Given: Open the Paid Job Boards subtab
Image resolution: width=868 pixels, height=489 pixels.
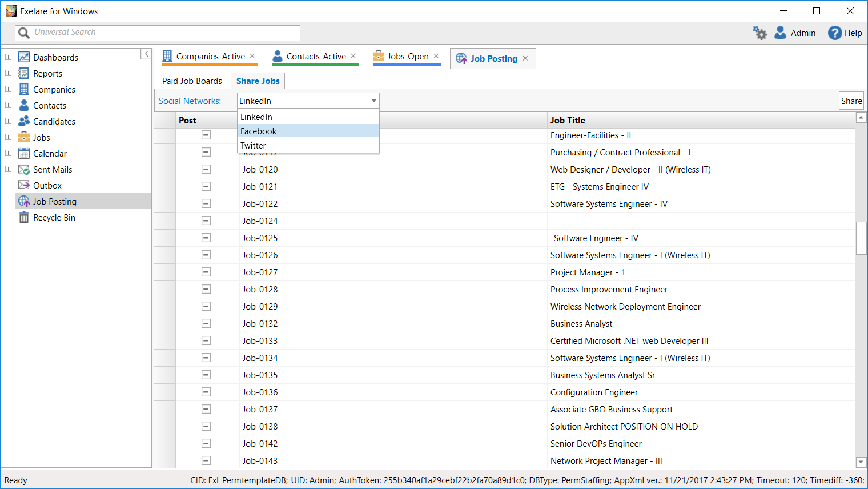Looking at the screenshot, I should (x=192, y=81).
